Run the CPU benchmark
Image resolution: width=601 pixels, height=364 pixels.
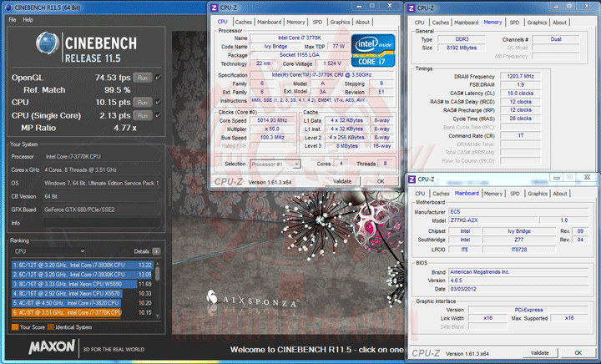142,103
